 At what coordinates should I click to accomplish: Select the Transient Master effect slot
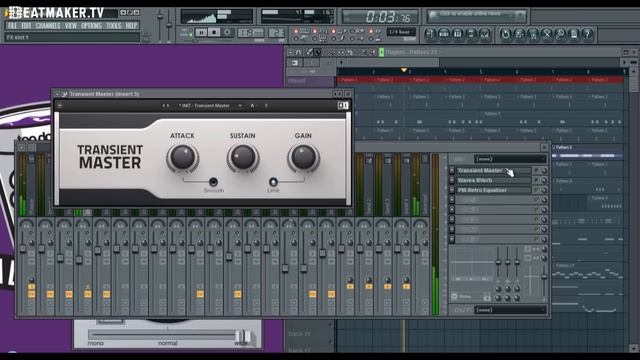[x=493, y=171]
